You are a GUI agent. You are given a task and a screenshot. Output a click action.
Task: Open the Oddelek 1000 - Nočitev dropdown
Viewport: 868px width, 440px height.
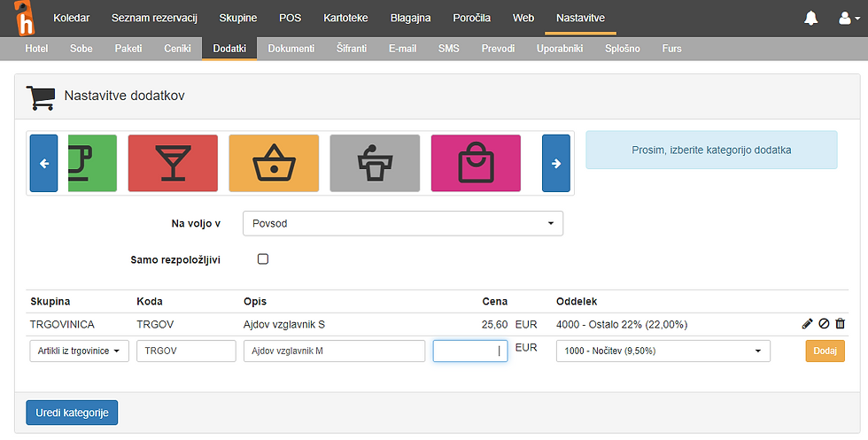click(663, 351)
